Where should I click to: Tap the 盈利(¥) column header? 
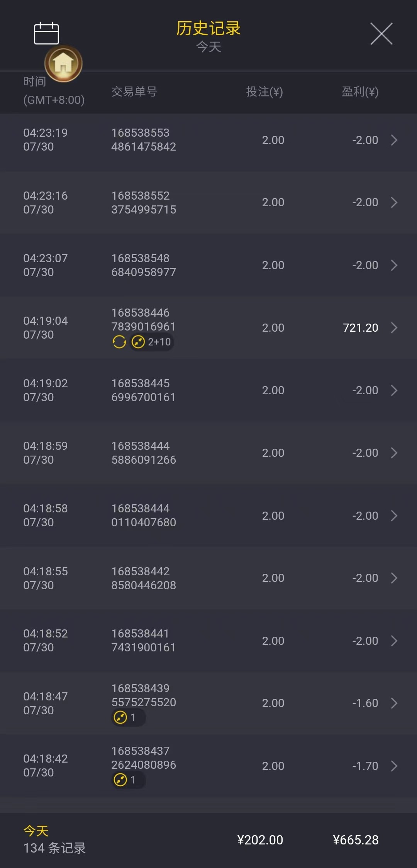360,92
